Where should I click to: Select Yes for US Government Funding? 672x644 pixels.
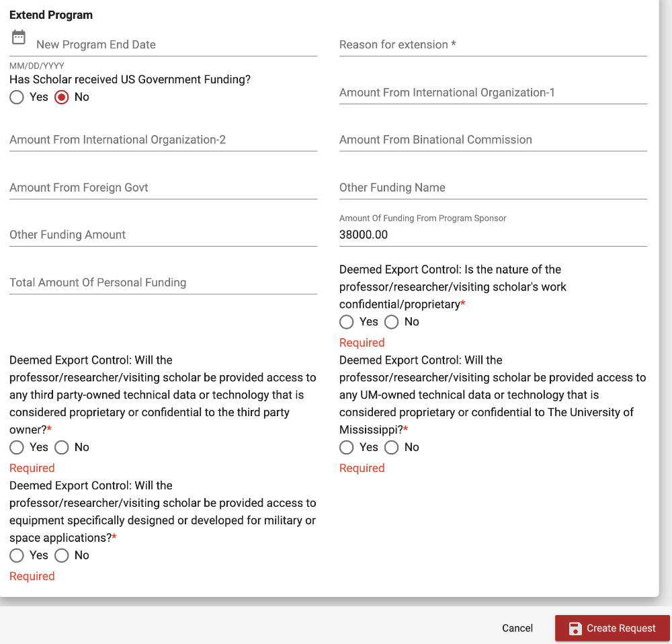pos(17,97)
